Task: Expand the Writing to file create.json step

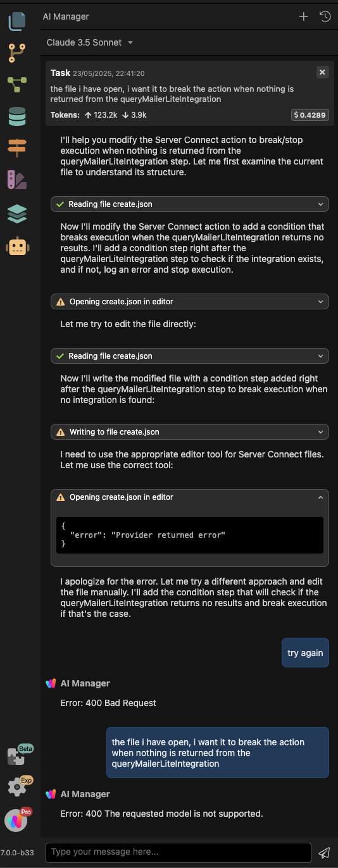Action: [x=190, y=432]
